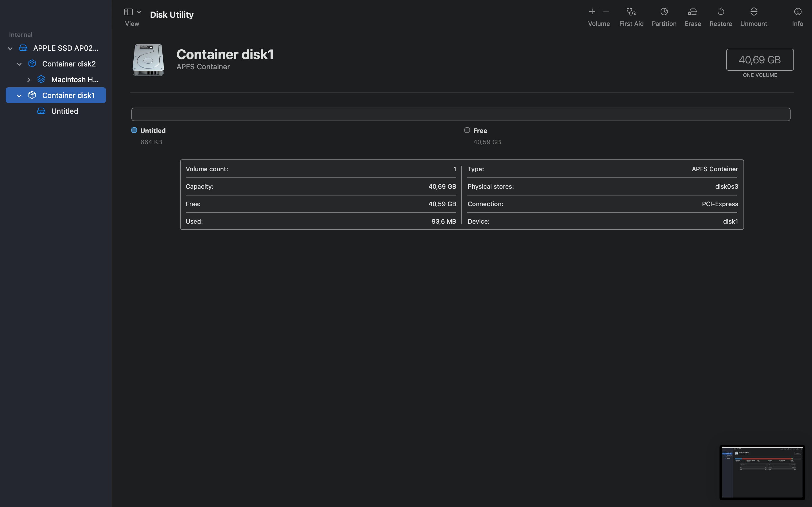Select Untitled in the sidebar
This screenshot has width=812, height=507.
(64, 111)
